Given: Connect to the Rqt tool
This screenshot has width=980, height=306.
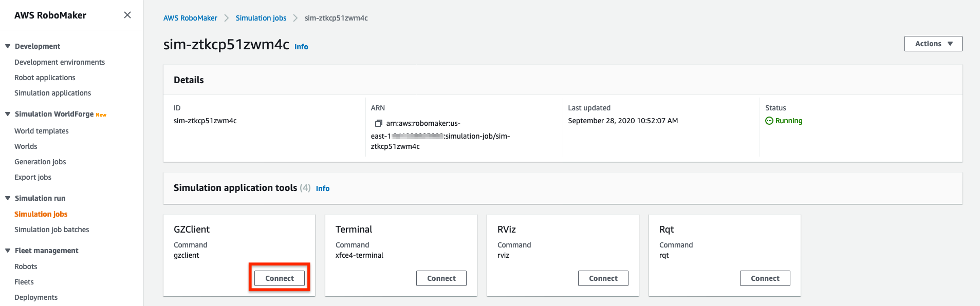Looking at the screenshot, I should [x=765, y=278].
